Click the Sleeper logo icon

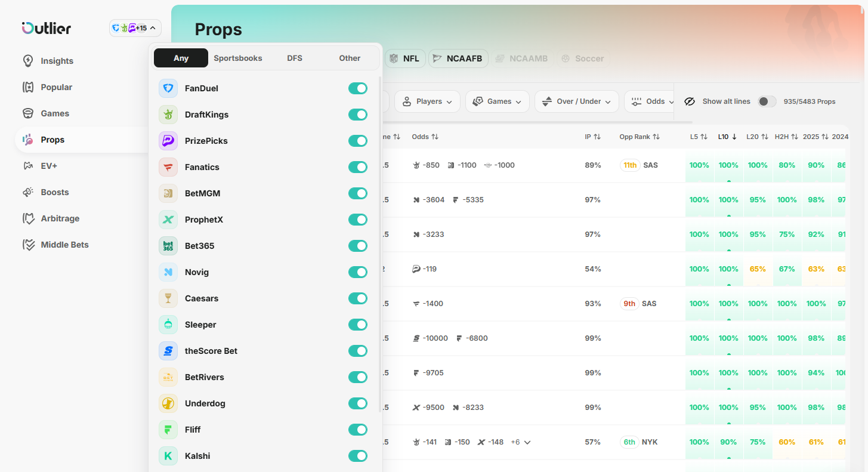coord(168,325)
